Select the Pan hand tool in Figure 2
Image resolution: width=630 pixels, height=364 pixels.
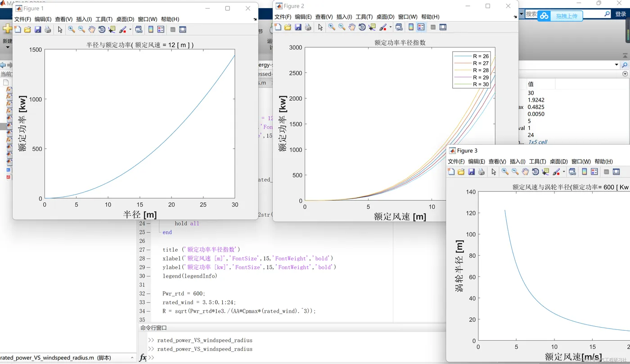coord(352,27)
